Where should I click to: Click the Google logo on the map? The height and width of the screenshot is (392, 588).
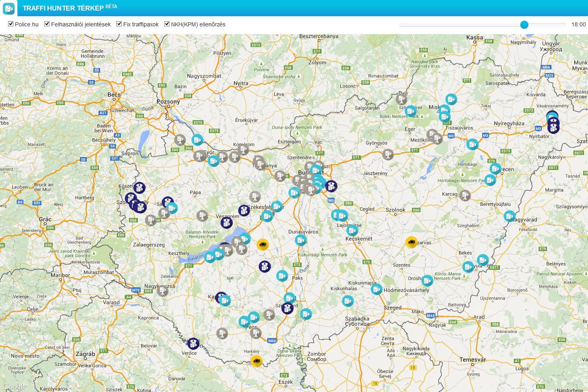15,387
